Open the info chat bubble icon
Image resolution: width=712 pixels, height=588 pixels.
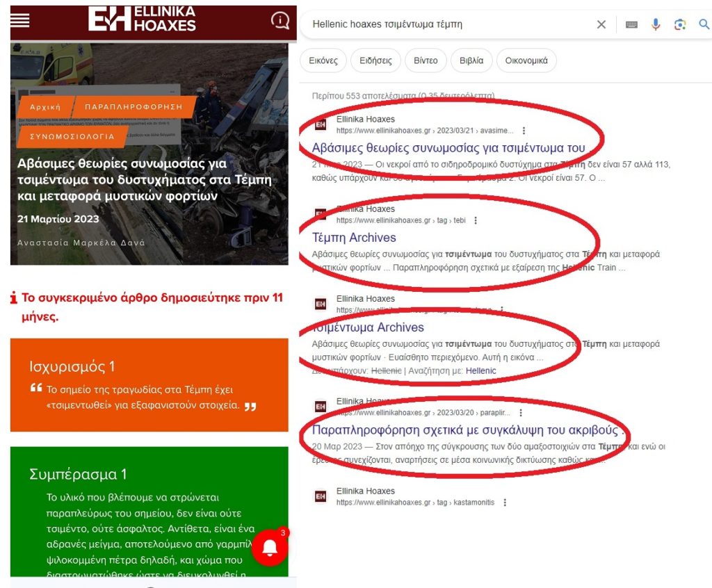tap(280, 20)
